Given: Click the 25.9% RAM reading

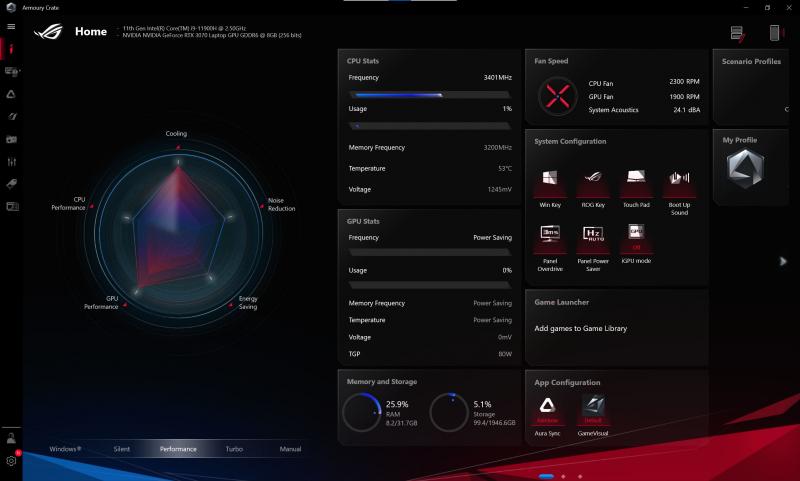Looking at the screenshot, I should pos(397,404).
